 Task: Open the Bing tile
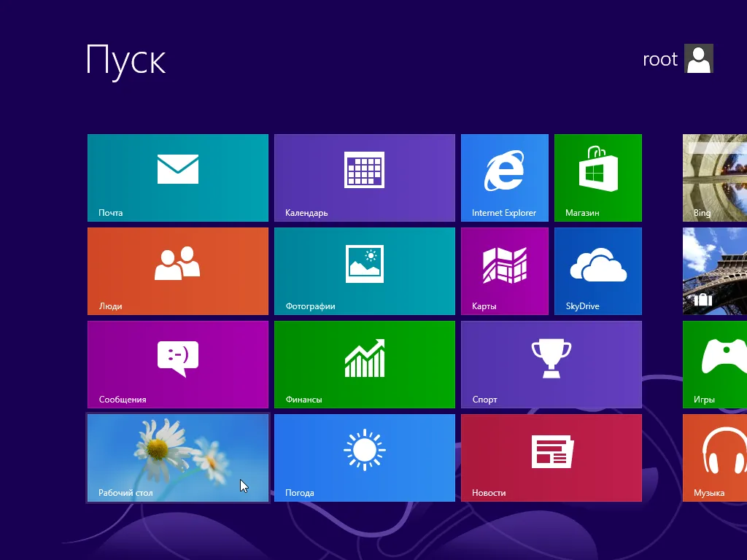(715, 178)
